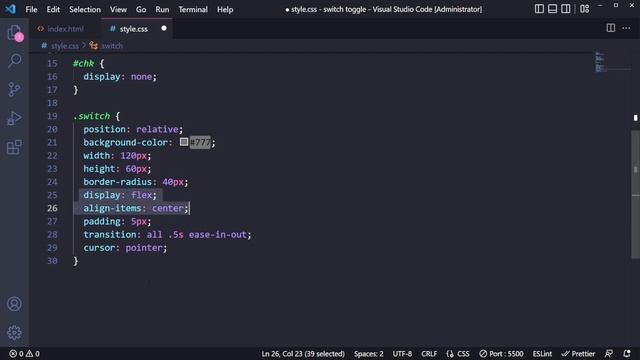Split the editor right
640x360 pixels.
[611, 28]
